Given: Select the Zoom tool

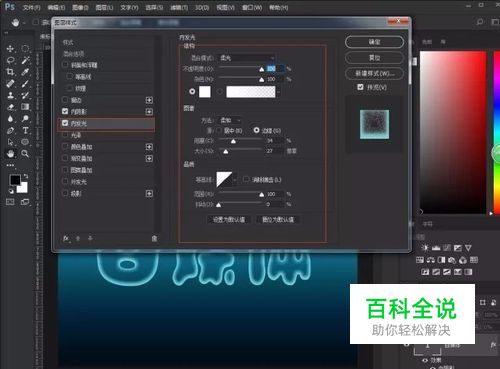Looking at the screenshot, I should tap(25, 154).
